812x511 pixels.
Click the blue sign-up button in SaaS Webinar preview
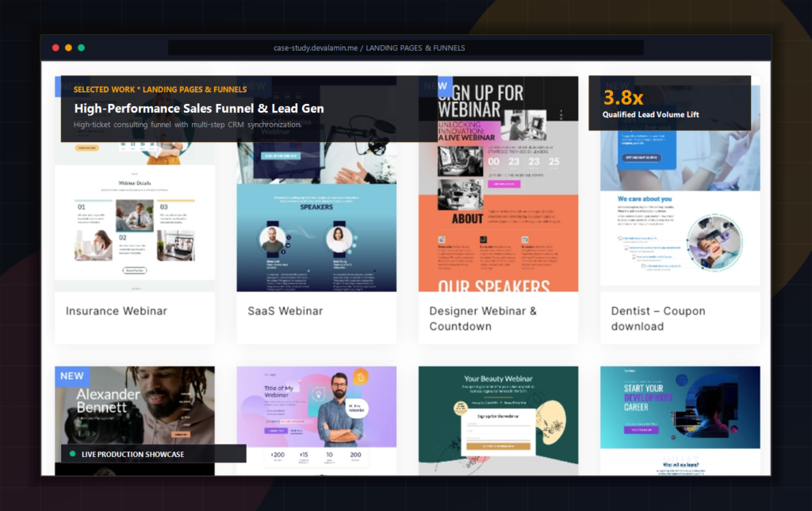[x=281, y=156]
